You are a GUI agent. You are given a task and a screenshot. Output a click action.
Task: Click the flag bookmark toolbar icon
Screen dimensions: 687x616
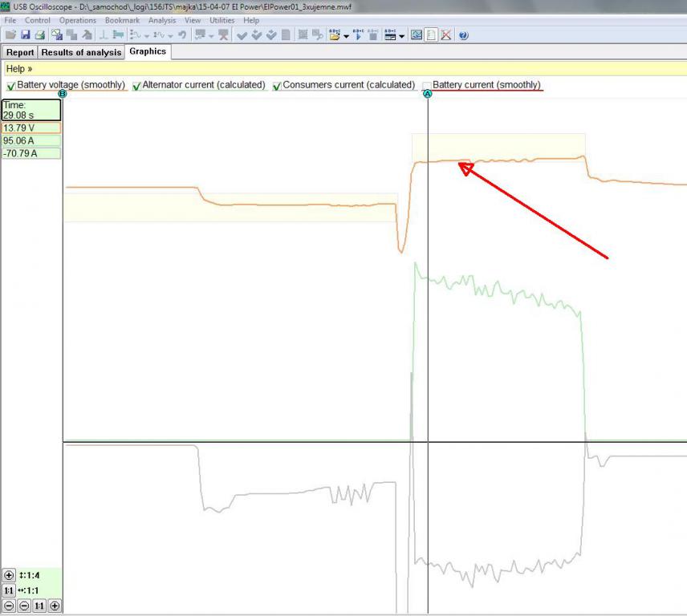pos(118,35)
